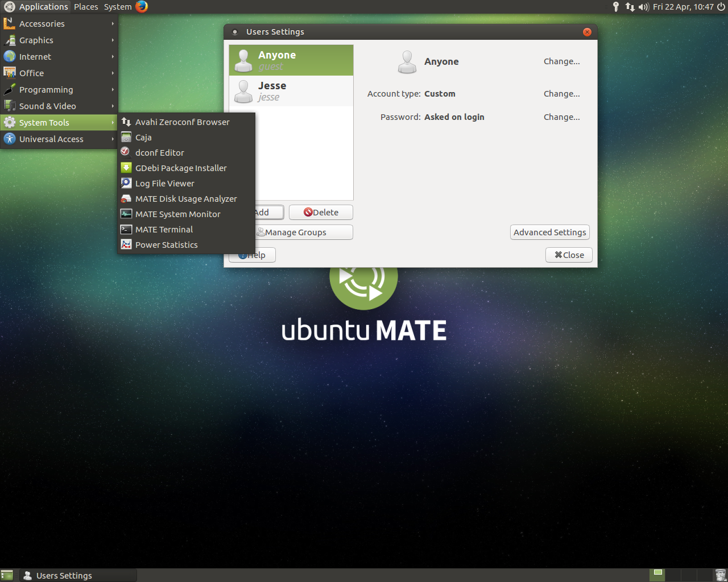Expand the Sound & Video submenu
This screenshot has height=582, width=728.
pyautogui.click(x=59, y=106)
